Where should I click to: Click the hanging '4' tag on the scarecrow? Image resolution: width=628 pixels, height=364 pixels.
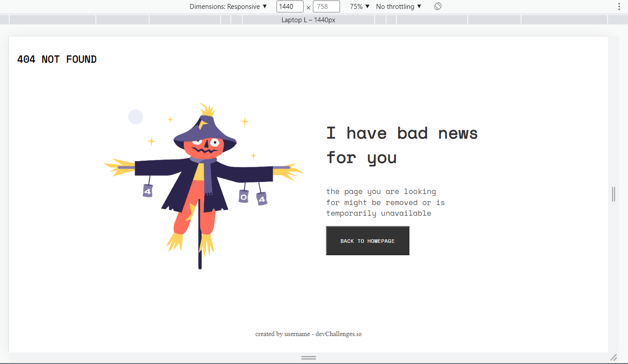click(147, 191)
